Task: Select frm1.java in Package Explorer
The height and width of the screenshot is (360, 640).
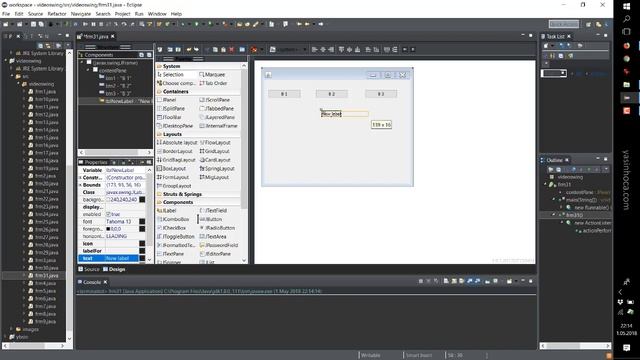Action: pos(42,91)
